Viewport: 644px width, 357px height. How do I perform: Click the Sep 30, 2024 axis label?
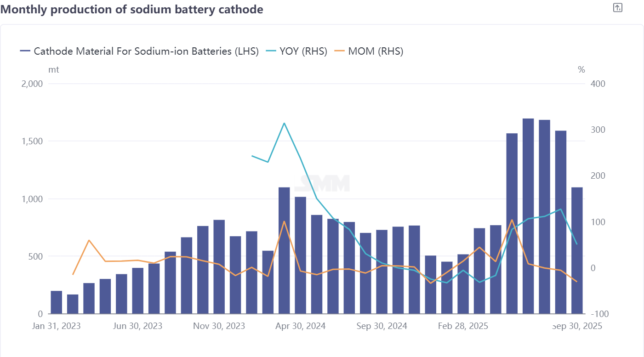[382, 326]
